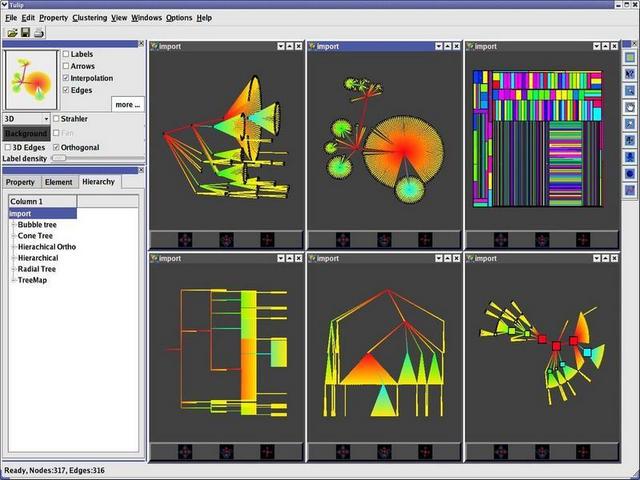Select the hand pan tool in right toolbar
Viewport: 640px width, 480px height.
tap(630, 107)
